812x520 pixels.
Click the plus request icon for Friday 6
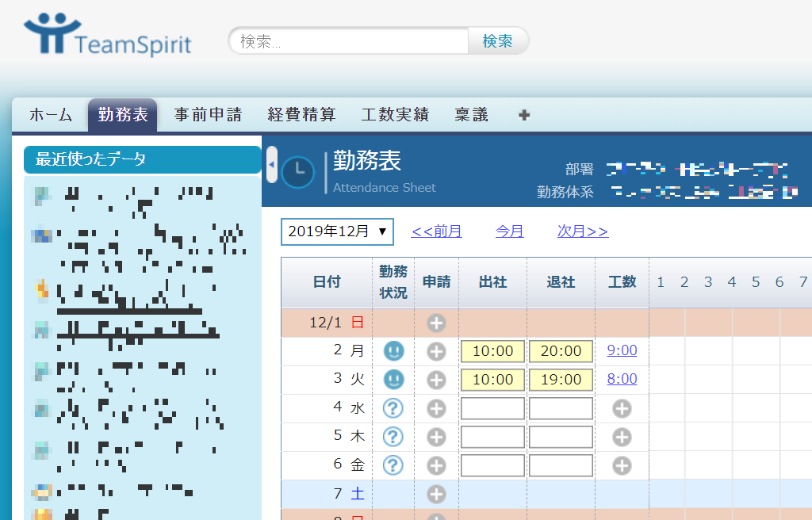click(436, 465)
